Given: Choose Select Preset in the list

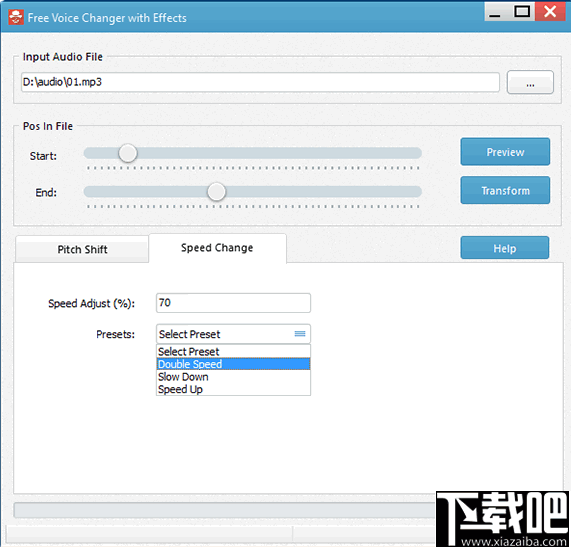Looking at the screenshot, I should [233, 351].
